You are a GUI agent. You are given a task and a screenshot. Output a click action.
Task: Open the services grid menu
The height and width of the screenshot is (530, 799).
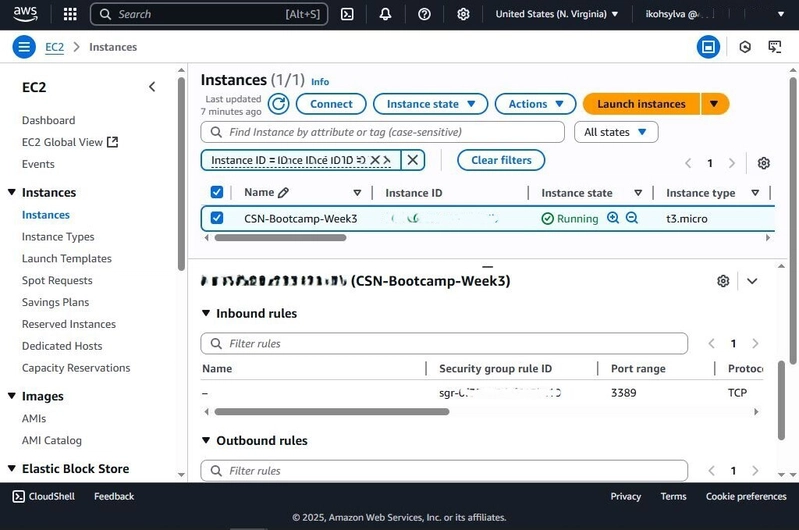[70, 14]
